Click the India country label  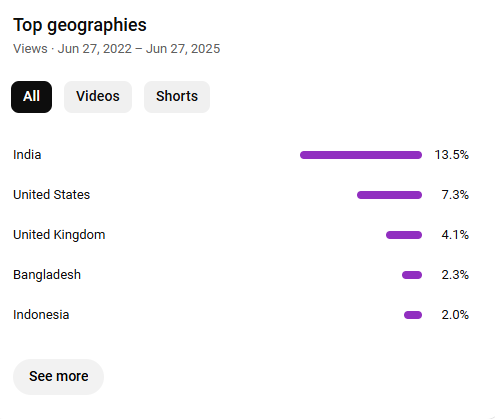tap(27, 155)
